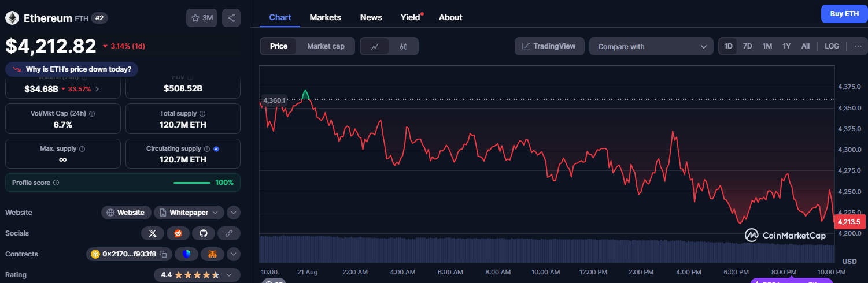
Task: Open the Reddit social link
Action: click(178, 233)
